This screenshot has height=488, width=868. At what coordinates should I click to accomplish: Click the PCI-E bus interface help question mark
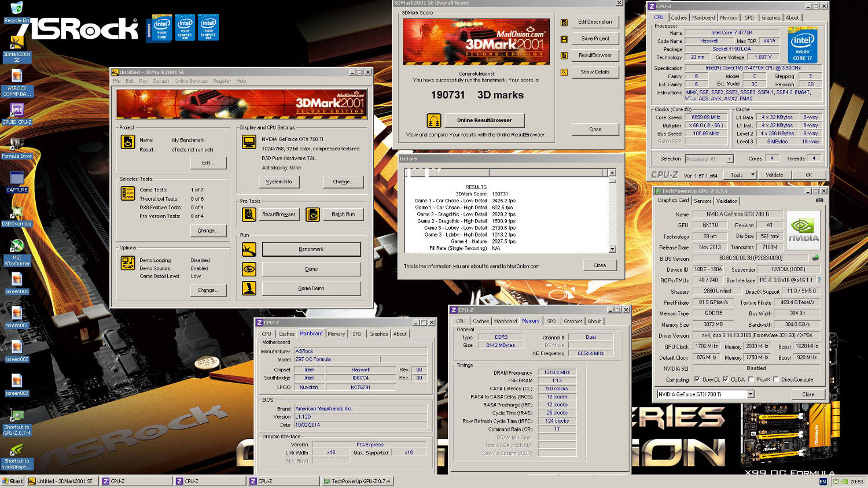(819, 280)
